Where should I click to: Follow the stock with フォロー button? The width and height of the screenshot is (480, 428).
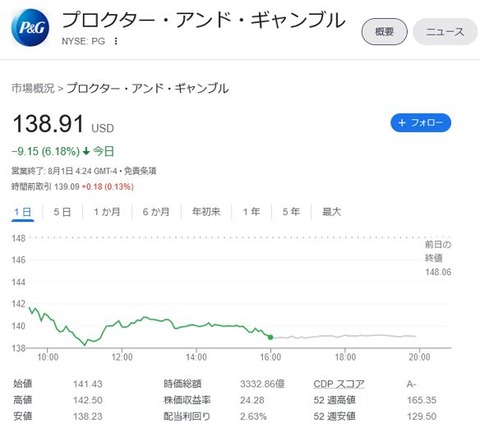[x=421, y=123]
